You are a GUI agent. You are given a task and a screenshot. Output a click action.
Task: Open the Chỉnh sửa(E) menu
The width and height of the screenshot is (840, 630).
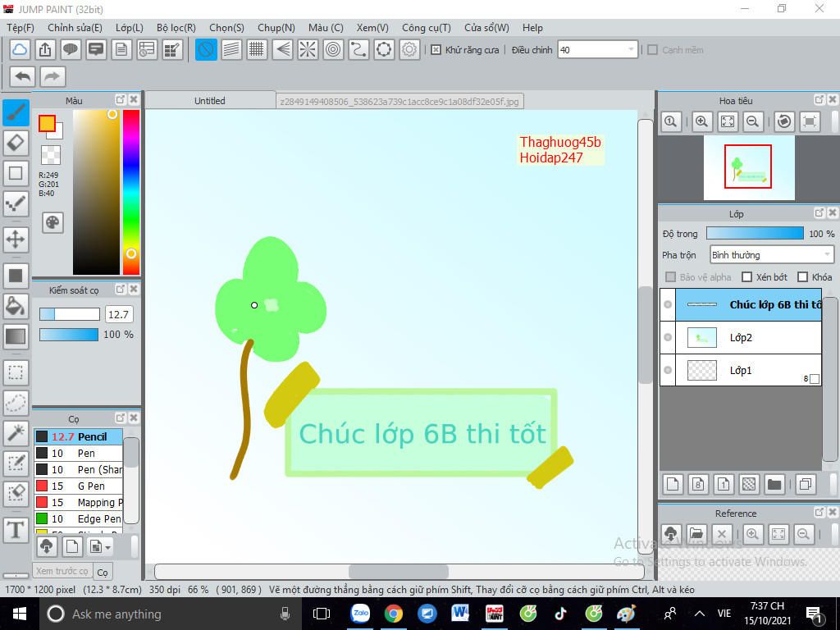[75, 28]
